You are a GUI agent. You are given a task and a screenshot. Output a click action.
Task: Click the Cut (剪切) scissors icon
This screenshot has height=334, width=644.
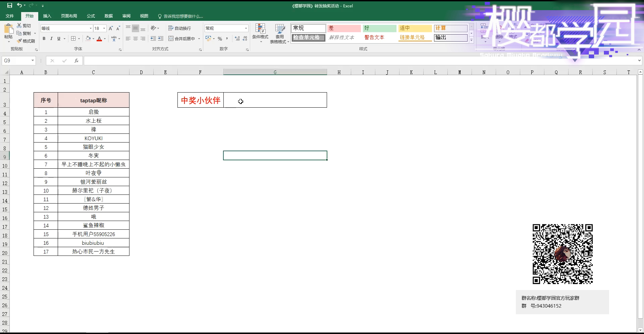point(19,25)
